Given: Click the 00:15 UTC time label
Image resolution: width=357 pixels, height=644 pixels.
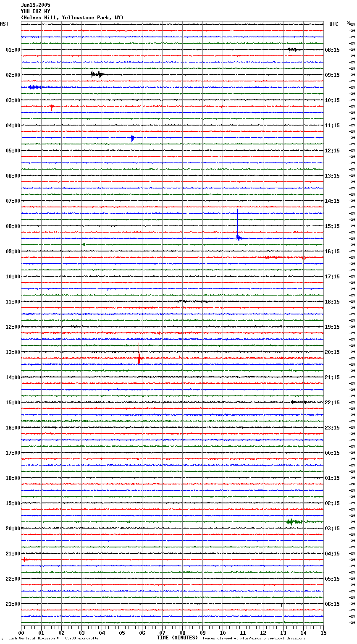Looking at the screenshot, I should click(332, 453).
